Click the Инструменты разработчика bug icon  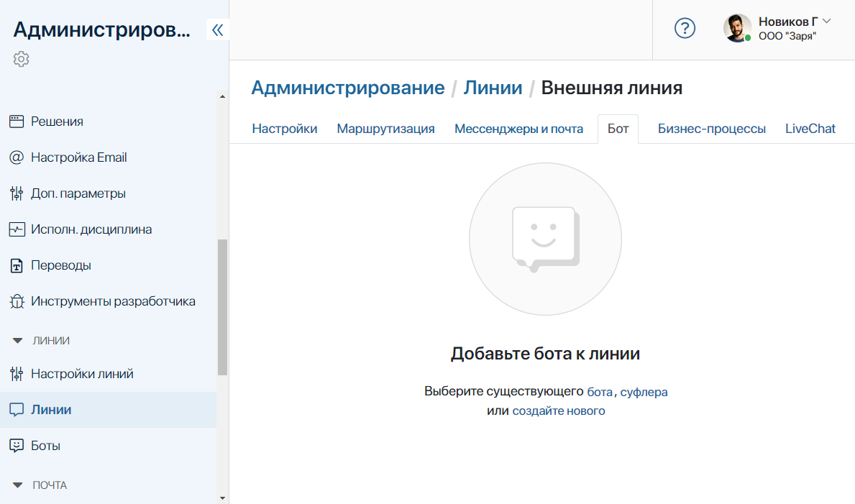click(x=17, y=301)
